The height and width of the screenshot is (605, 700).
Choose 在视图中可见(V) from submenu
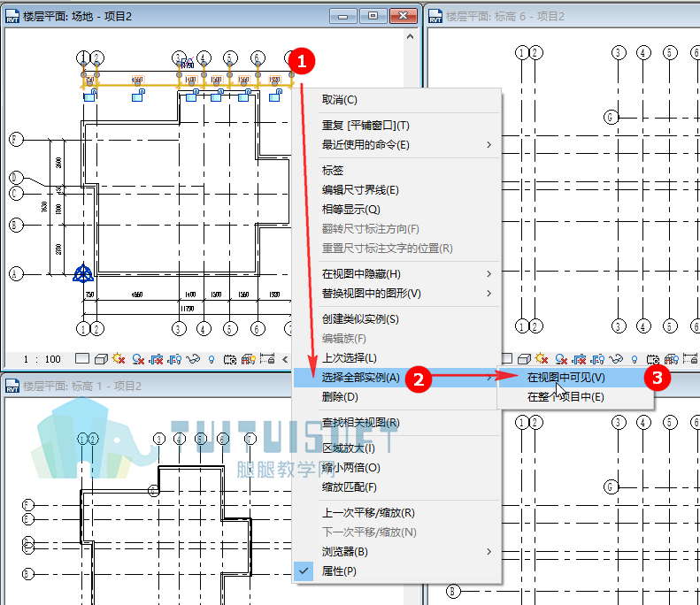pyautogui.click(x=575, y=378)
